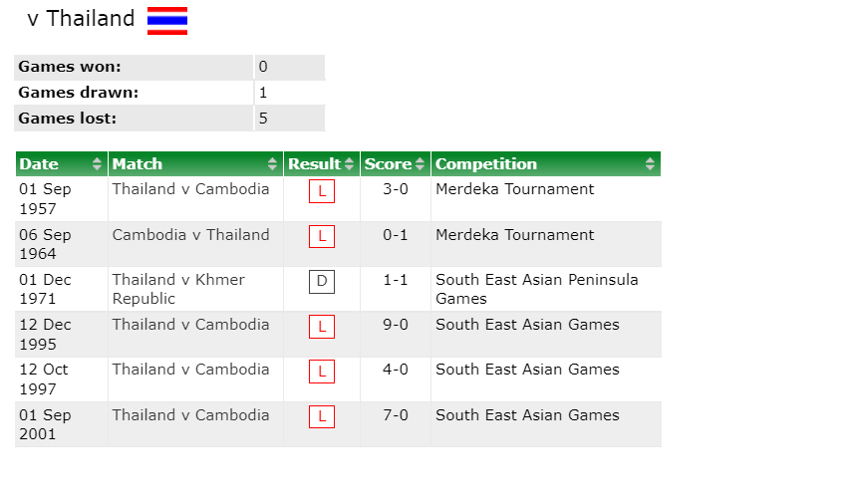The width and height of the screenshot is (854, 504).
Task: Click the 12 Oct 1997 date cell
Action: coord(62,379)
